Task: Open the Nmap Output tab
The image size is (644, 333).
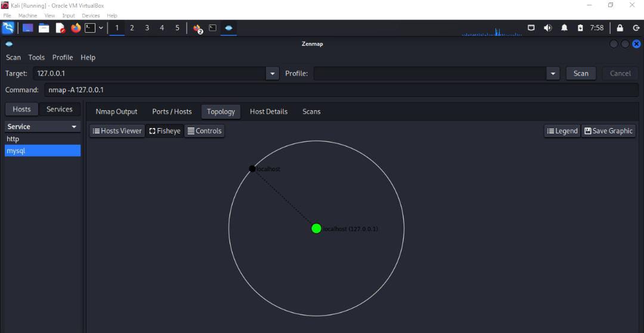Action: [116, 111]
